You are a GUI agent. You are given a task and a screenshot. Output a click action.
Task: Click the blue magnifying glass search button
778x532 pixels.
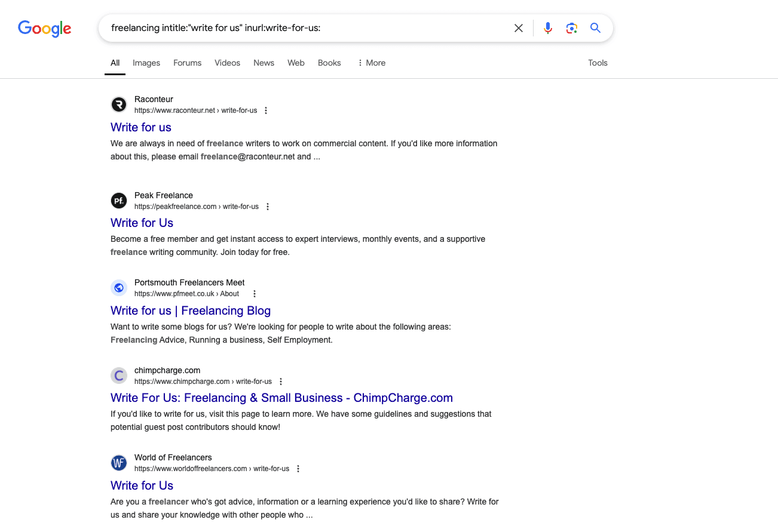(x=595, y=28)
